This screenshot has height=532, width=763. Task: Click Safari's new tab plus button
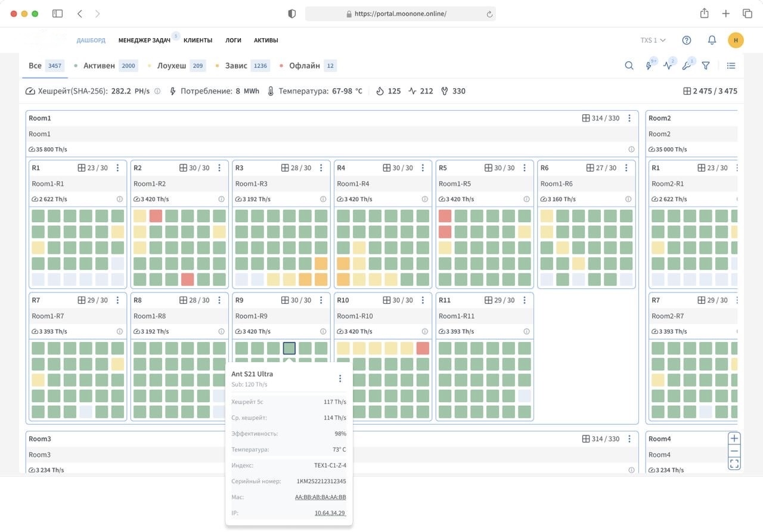coord(725,14)
